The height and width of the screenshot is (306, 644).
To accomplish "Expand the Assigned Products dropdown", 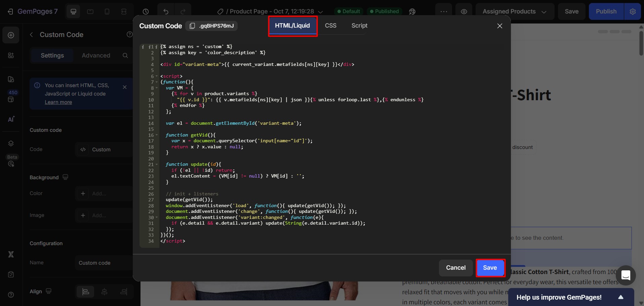I will 514,12.
